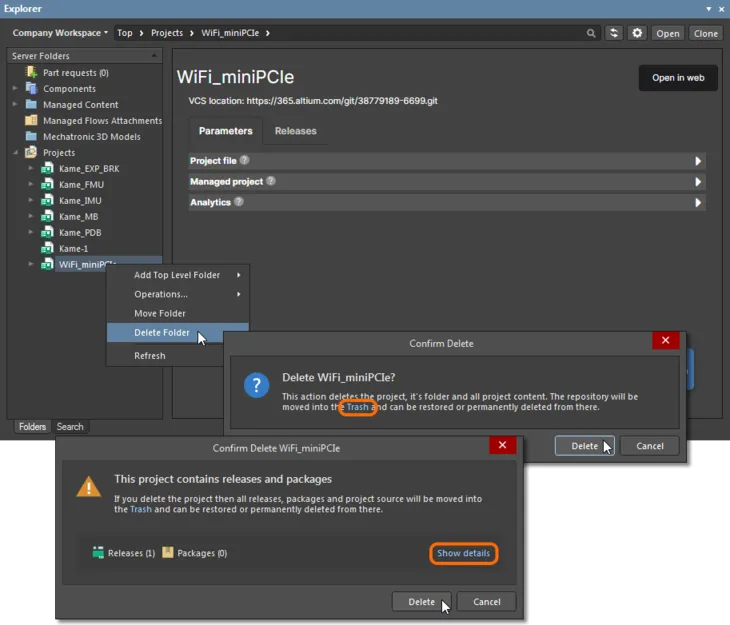
Task: Expand the Components tree node
Action: click(x=15, y=88)
